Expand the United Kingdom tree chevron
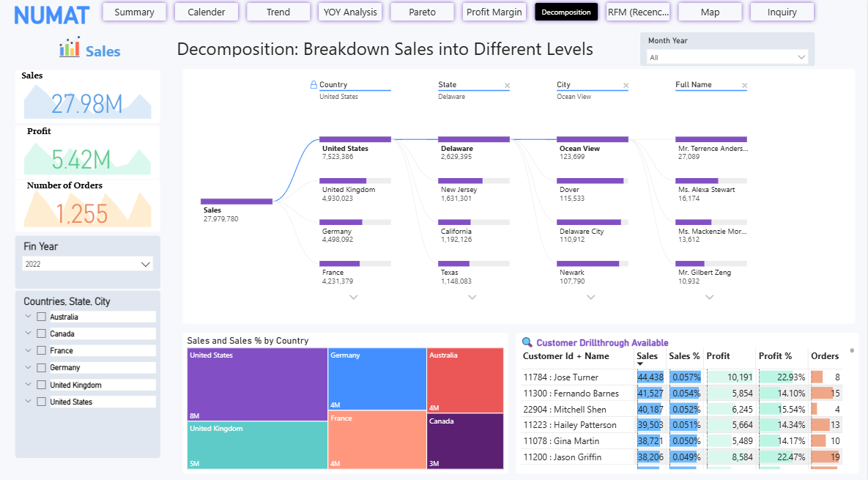The image size is (868, 480). click(x=29, y=384)
